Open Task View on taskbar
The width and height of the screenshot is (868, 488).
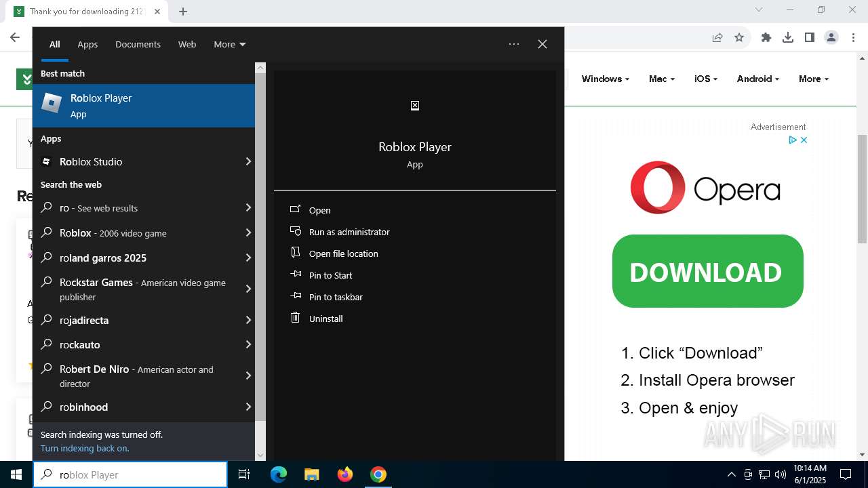coord(244,474)
